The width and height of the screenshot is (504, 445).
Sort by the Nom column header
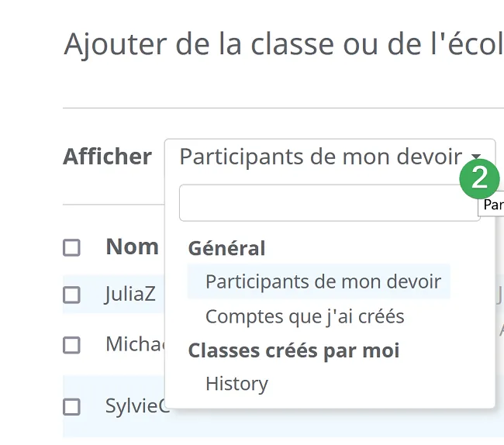tap(132, 247)
